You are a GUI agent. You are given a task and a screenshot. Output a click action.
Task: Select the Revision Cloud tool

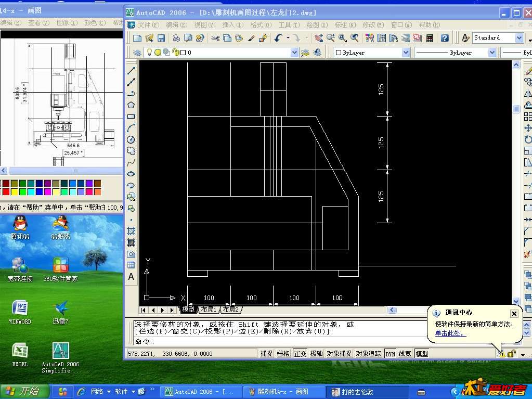click(131, 151)
